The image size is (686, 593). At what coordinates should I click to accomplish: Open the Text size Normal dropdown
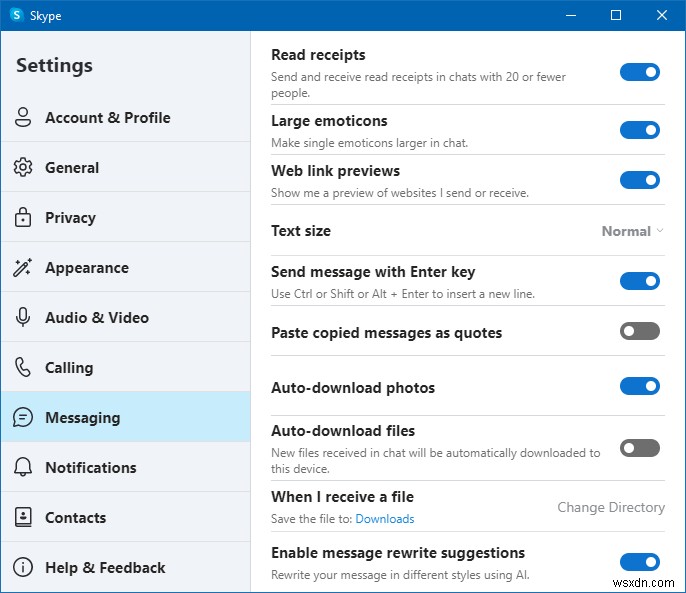point(633,231)
